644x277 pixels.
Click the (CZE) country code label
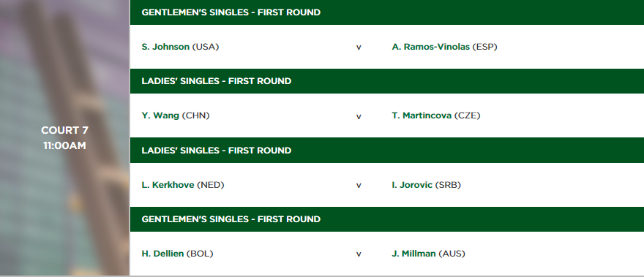click(x=467, y=115)
